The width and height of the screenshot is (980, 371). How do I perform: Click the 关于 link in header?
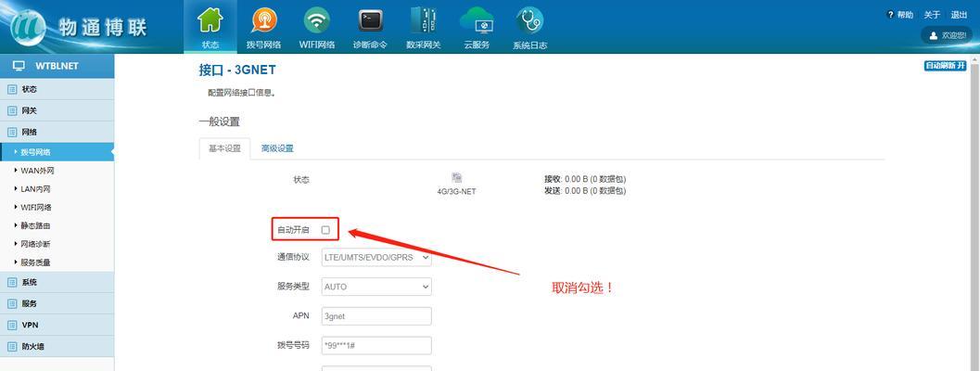(932, 15)
